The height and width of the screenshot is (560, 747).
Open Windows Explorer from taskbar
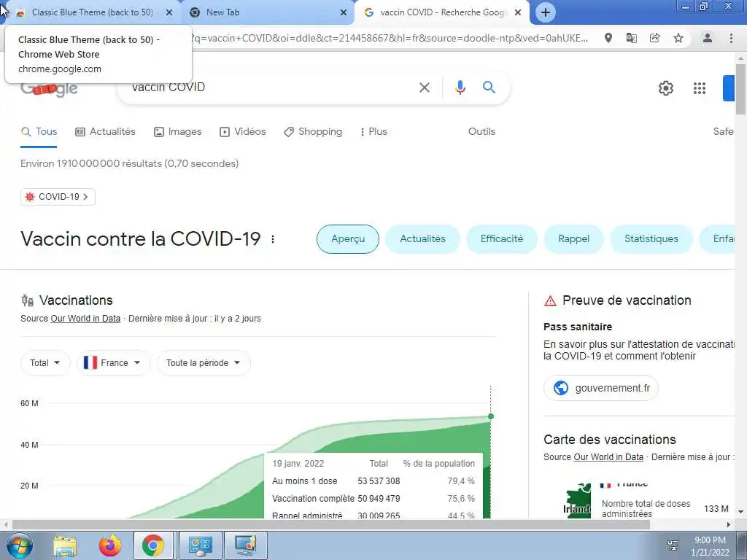pos(65,545)
